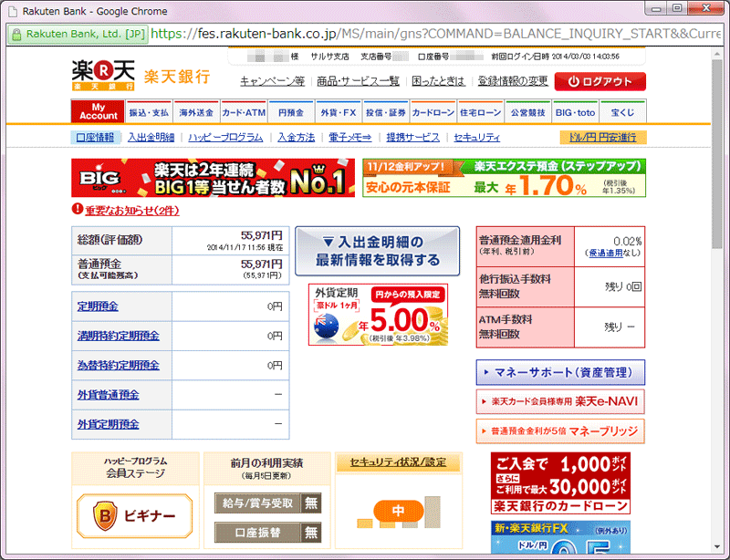Open the 外貨・FX tab
This screenshot has width=730, height=560.
[x=339, y=112]
